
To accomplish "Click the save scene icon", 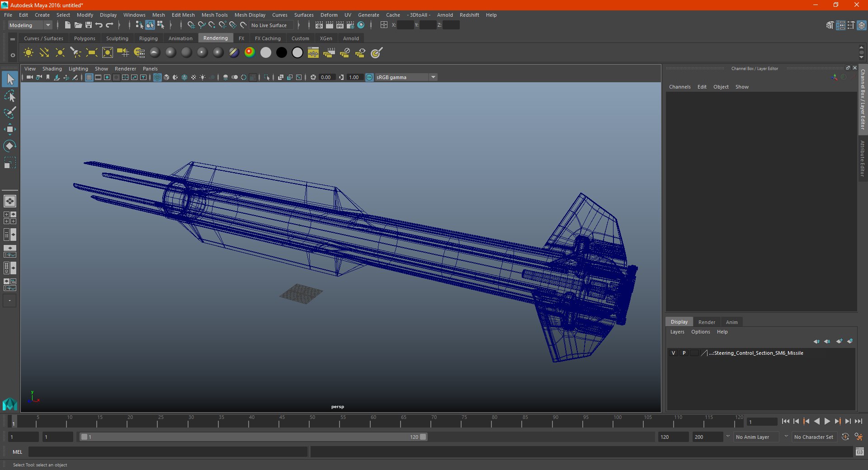I will click(89, 25).
